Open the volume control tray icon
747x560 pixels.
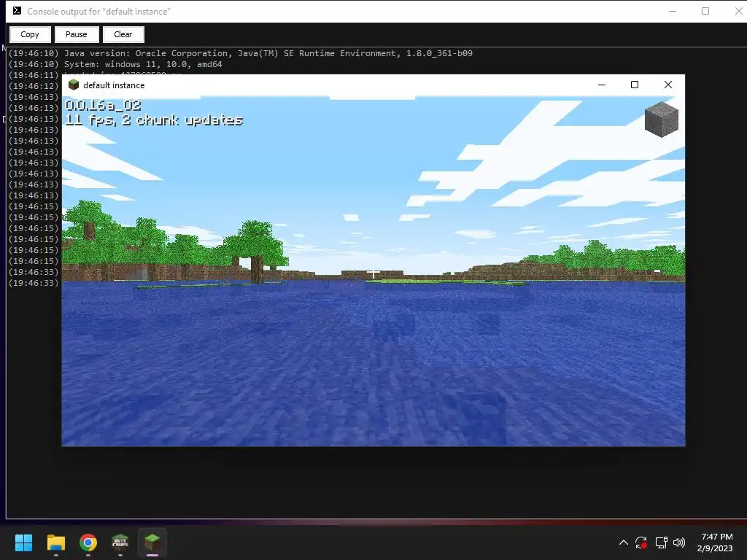(x=679, y=542)
